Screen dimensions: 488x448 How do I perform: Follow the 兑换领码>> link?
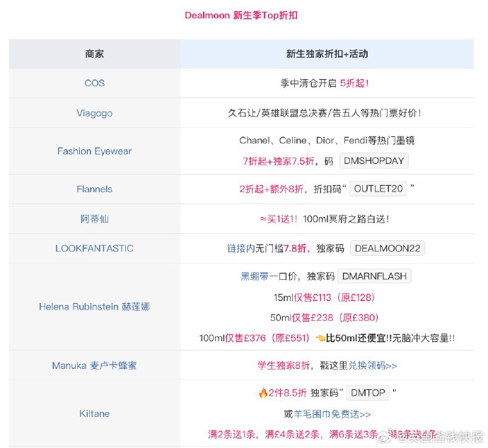pos(373,365)
